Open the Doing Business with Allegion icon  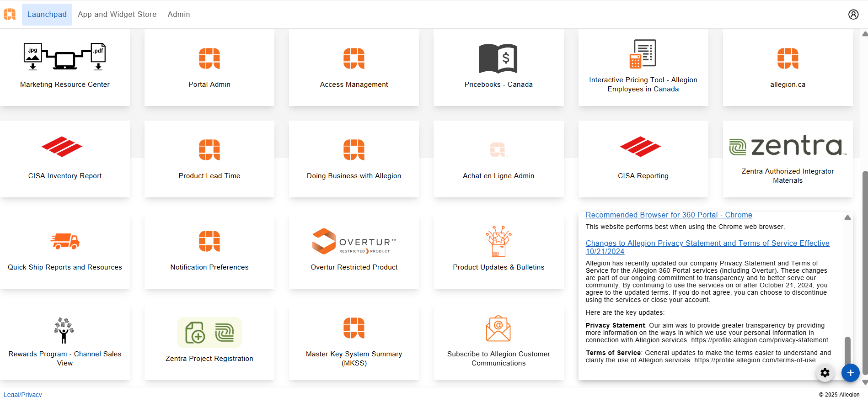pyautogui.click(x=354, y=150)
